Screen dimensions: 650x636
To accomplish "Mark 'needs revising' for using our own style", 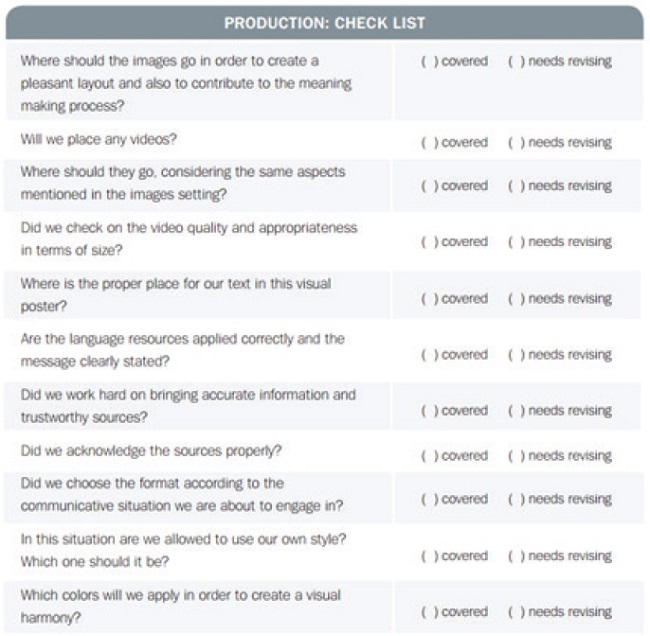I will [513, 556].
